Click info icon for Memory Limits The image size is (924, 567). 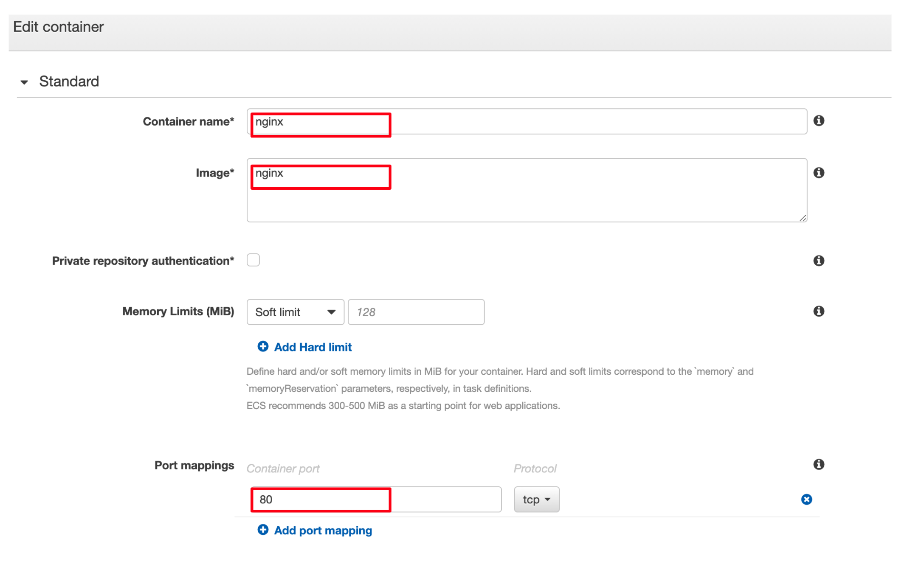818,311
